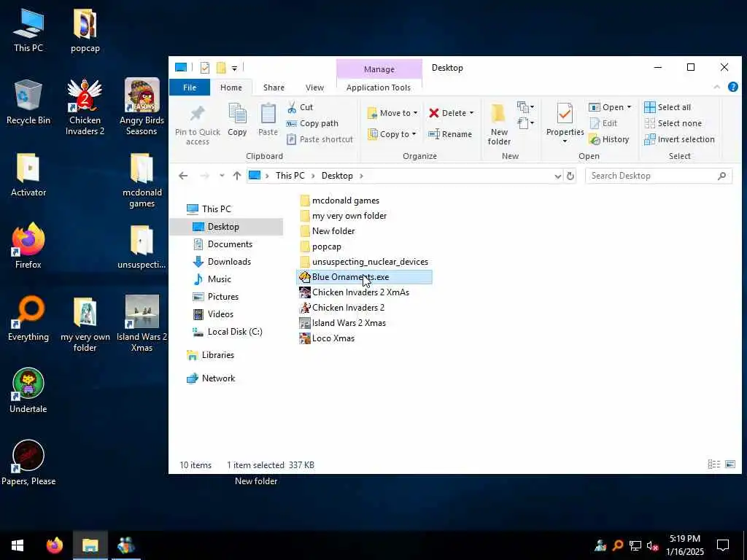Open recent locations dropdown arrow
This screenshot has width=747, height=560.
pyautogui.click(x=222, y=176)
